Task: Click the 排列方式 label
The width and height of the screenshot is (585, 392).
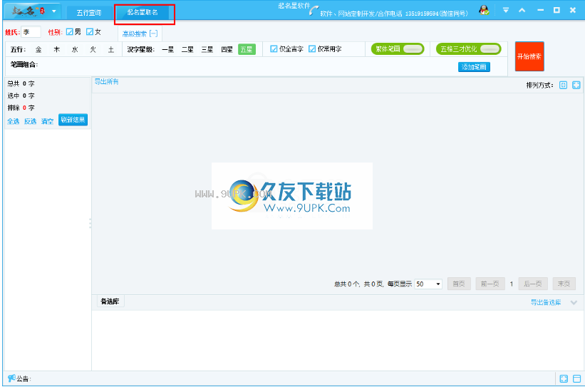Action: [x=539, y=85]
